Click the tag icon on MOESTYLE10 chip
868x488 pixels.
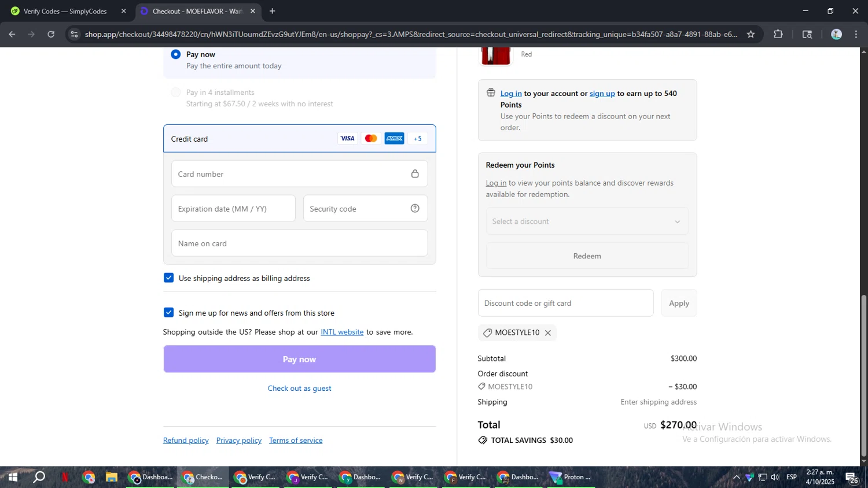coord(487,332)
